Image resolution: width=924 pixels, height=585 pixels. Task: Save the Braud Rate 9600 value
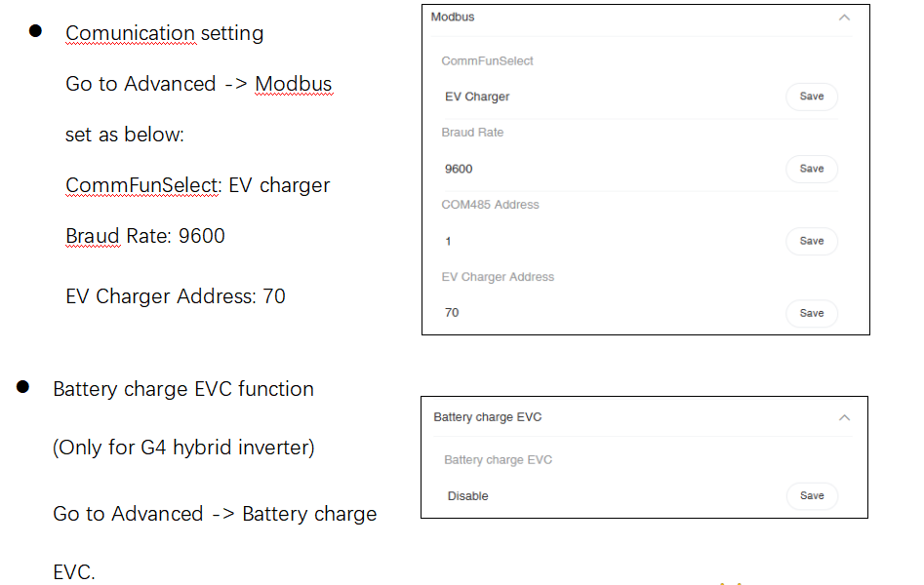pos(811,169)
